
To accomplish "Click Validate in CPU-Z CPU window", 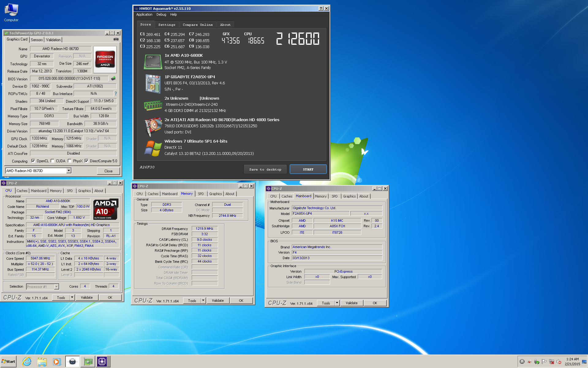I will pyautogui.click(x=87, y=297).
